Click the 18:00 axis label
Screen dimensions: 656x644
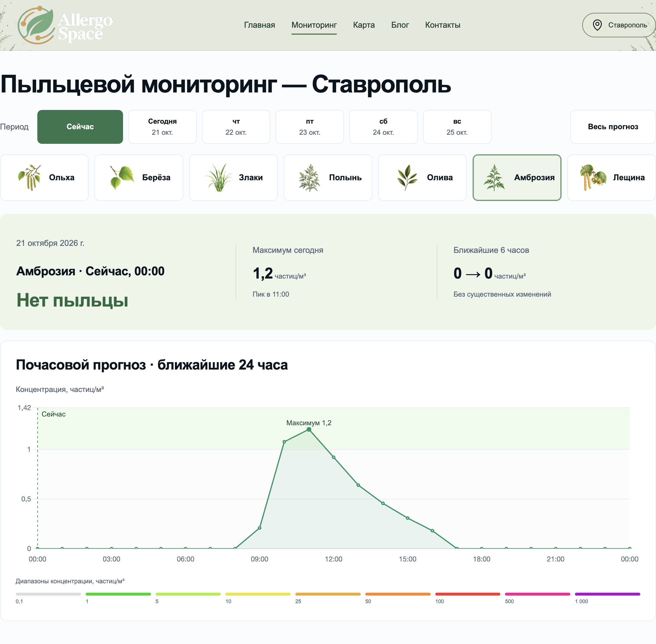coord(482,559)
